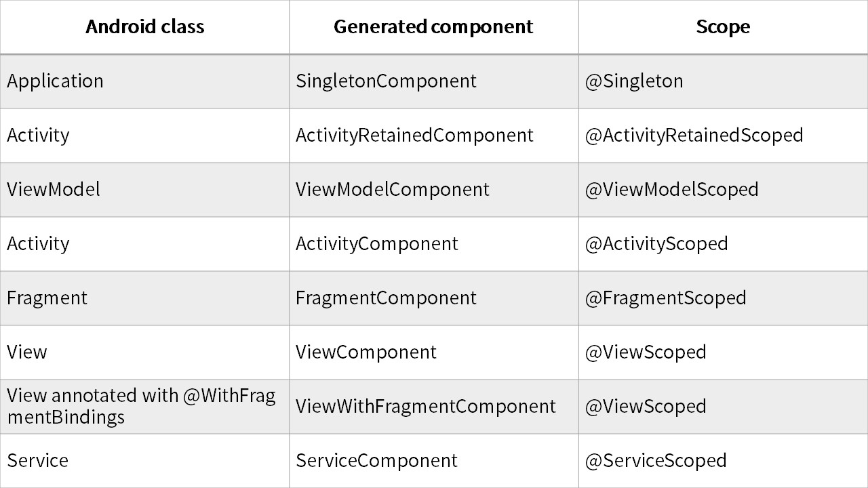
Task: Click the ViewModelComponent cell
Action: 392,189
